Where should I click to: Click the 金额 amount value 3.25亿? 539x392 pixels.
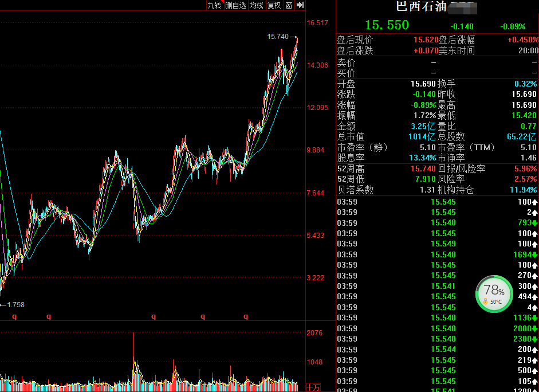click(x=423, y=126)
